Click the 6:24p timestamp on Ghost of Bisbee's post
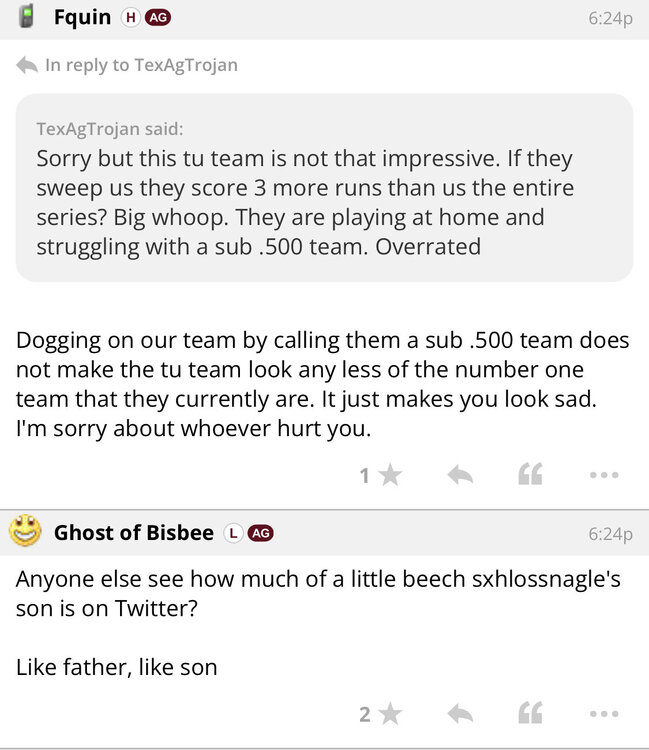Screen dimensions: 649x750 (x=609, y=534)
